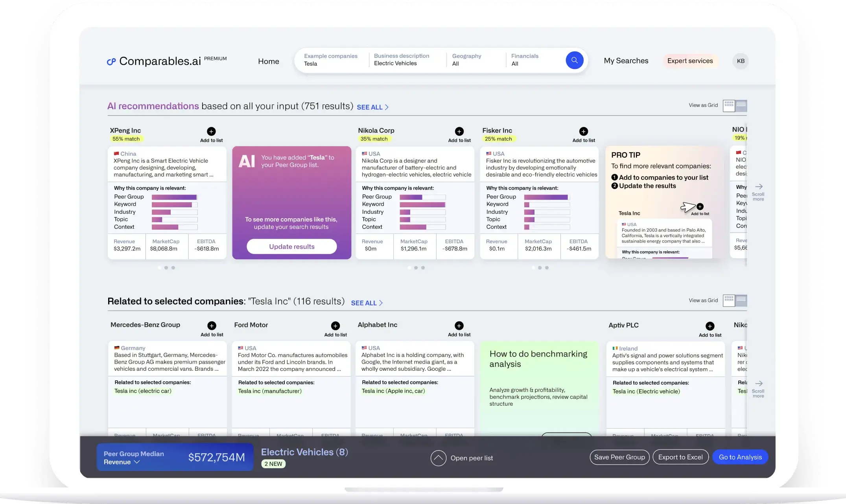Select second carousel dot under XPeng card

[166, 268]
